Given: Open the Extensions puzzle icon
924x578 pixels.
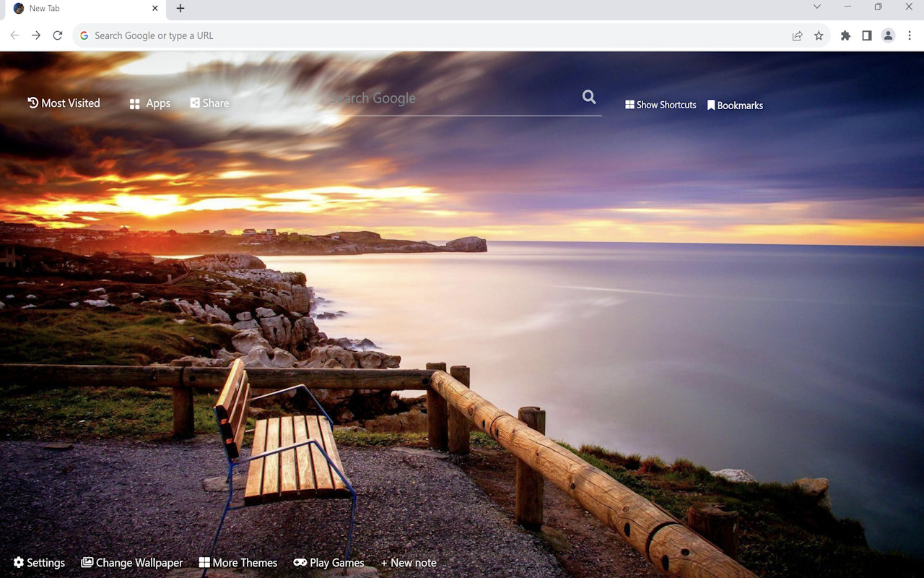Looking at the screenshot, I should coord(845,35).
